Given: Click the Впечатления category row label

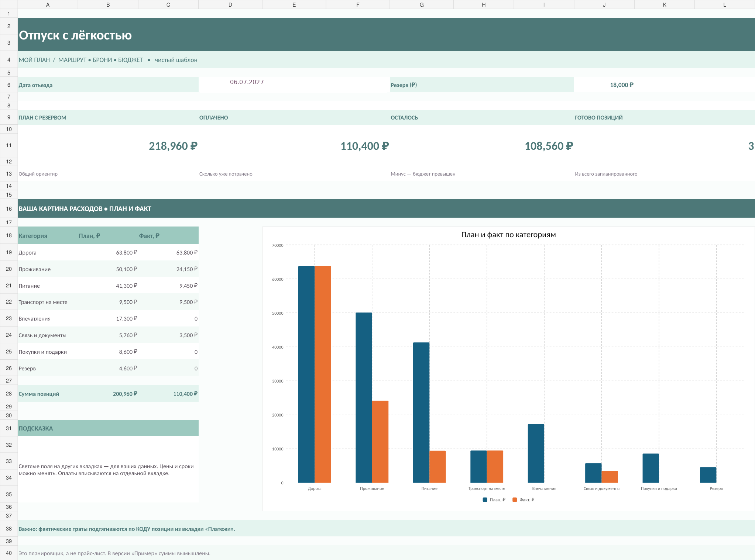Looking at the screenshot, I should tap(35, 318).
